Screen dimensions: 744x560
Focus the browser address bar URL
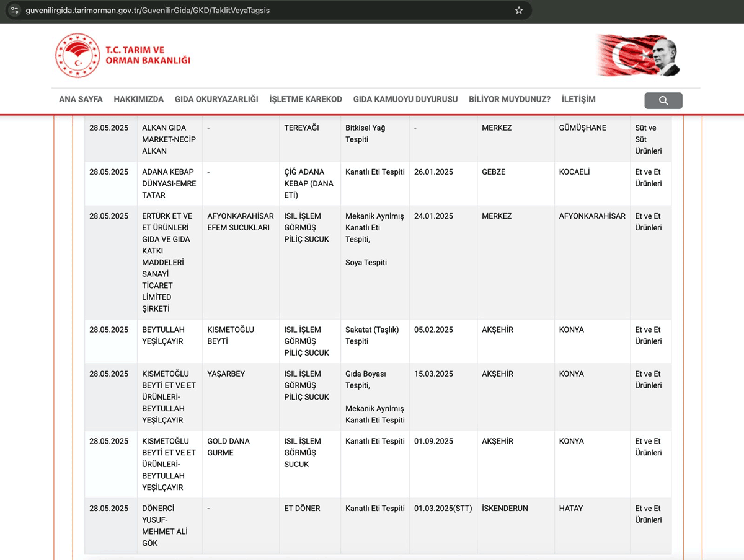point(148,11)
